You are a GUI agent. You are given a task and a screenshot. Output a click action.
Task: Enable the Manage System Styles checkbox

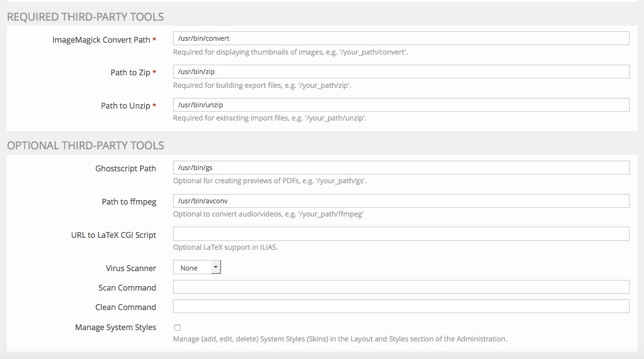[x=177, y=328]
